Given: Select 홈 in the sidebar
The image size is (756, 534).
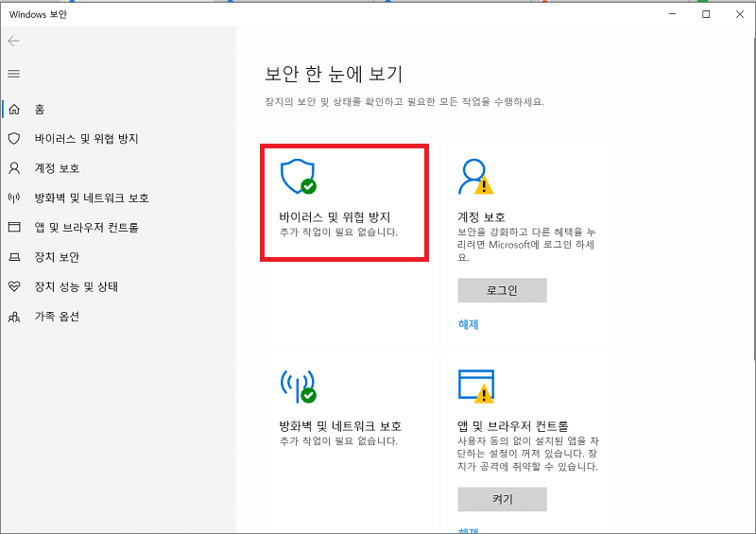Looking at the screenshot, I should (40, 110).
